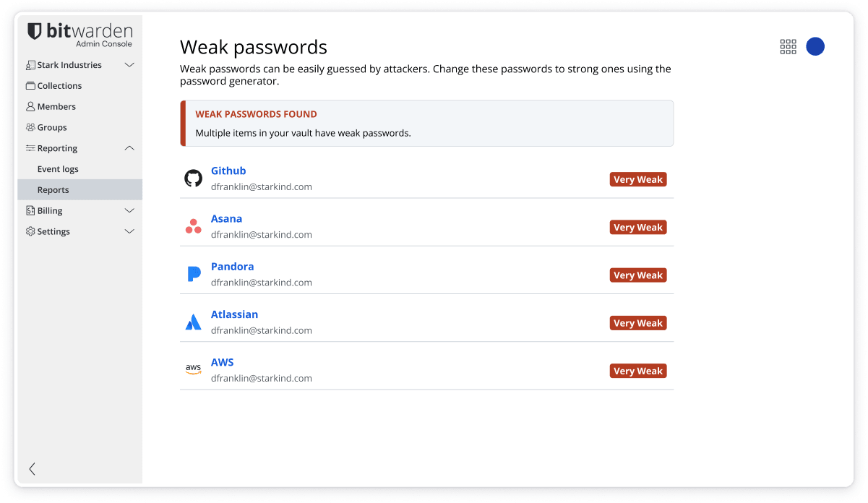Select the Asana logo icon

point(193,225)
